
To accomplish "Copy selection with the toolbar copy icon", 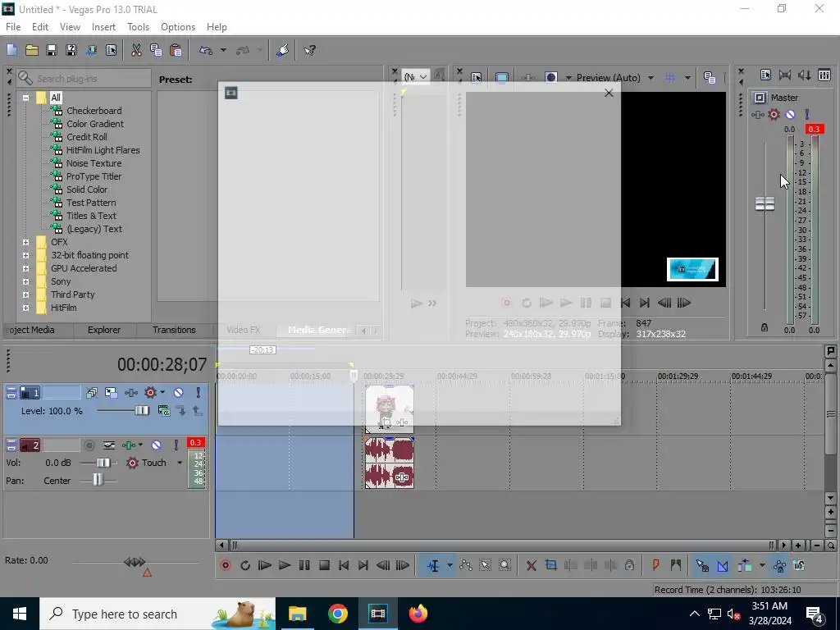I will click(156, 50).
